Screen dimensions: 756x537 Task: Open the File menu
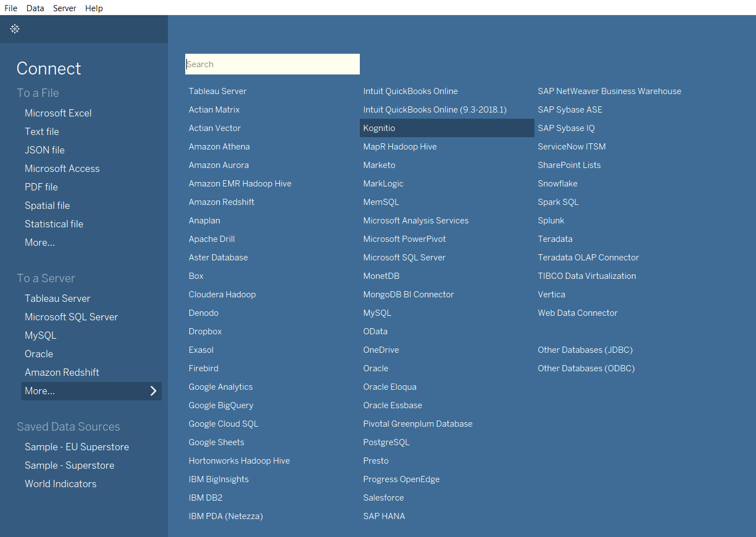click(x=11, y=8)
